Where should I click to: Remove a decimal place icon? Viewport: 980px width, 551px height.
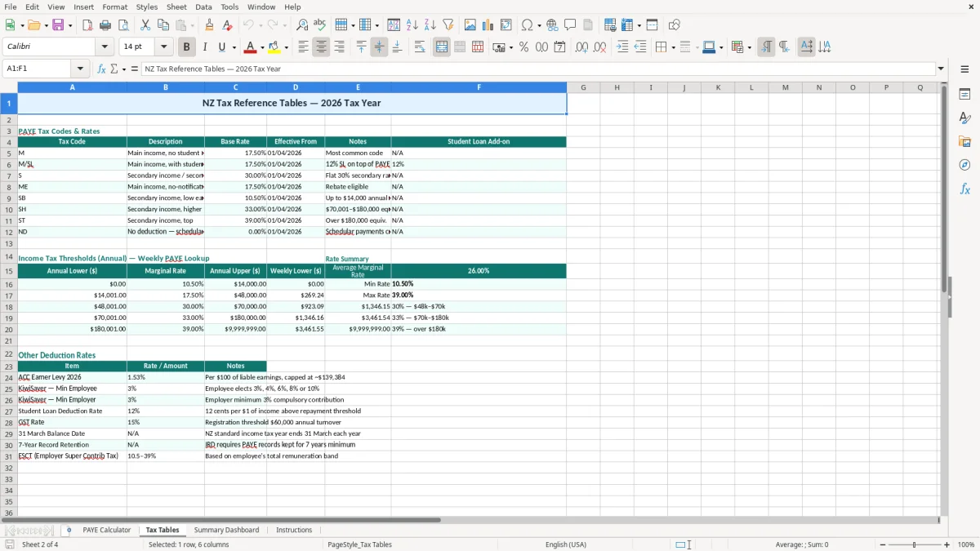pyautogui.click(x=599, y=47)
